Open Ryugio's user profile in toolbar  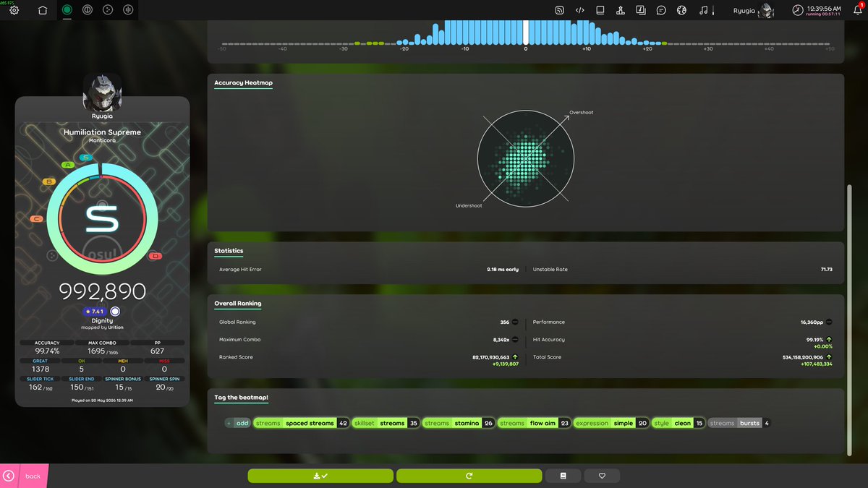754,10
